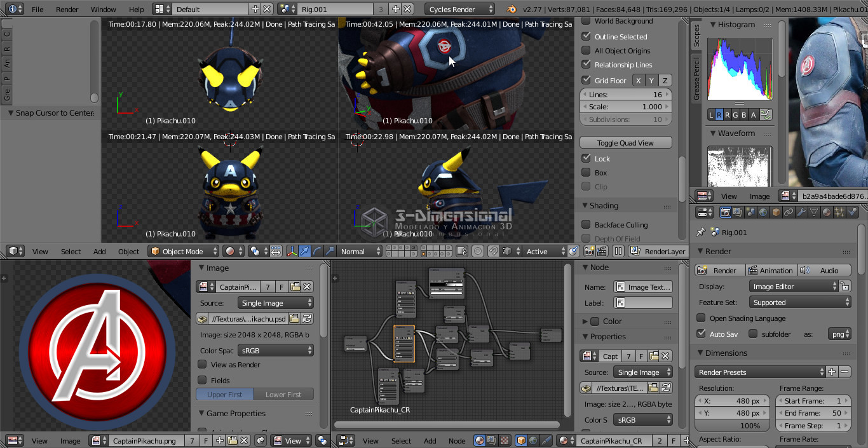Enable Open Shading Language checkbox
The height and width of the screenshot is (448, 868).
tap(701, 318)
